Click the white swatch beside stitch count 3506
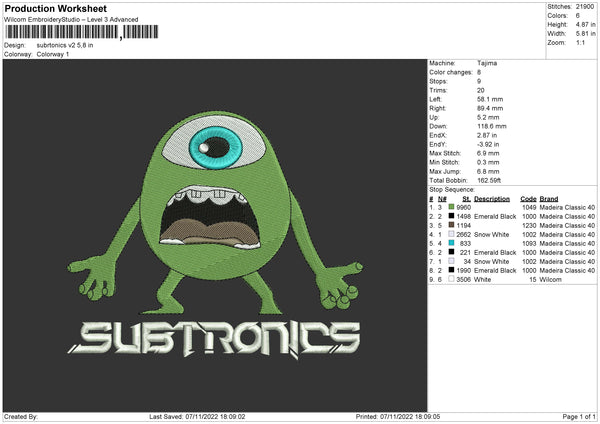Image resolution: width=600 pixels, height=424 pixels. click(x=452, y=279)
